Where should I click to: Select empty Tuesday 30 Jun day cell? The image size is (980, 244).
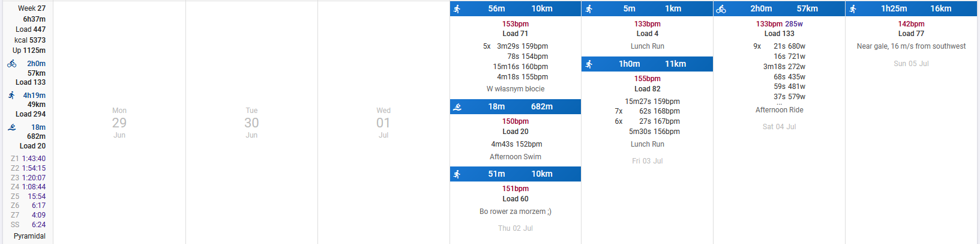coord(251,123)
